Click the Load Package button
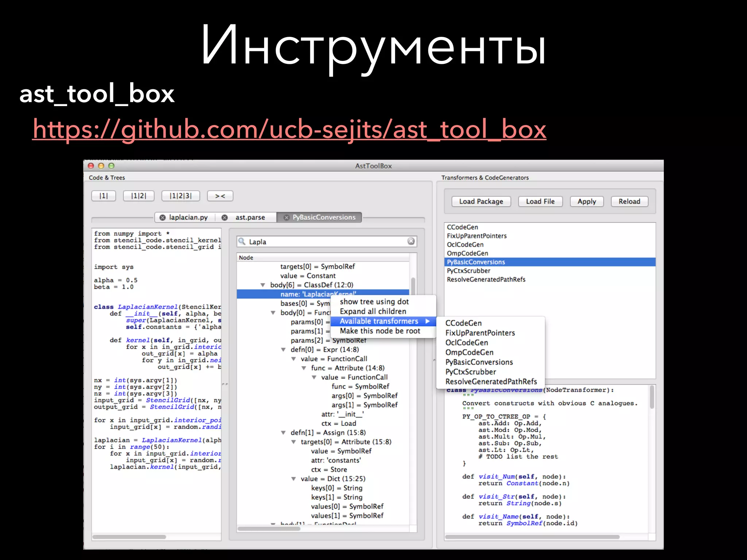The width and height of the screenshot is (747, 560). point(481,201)
